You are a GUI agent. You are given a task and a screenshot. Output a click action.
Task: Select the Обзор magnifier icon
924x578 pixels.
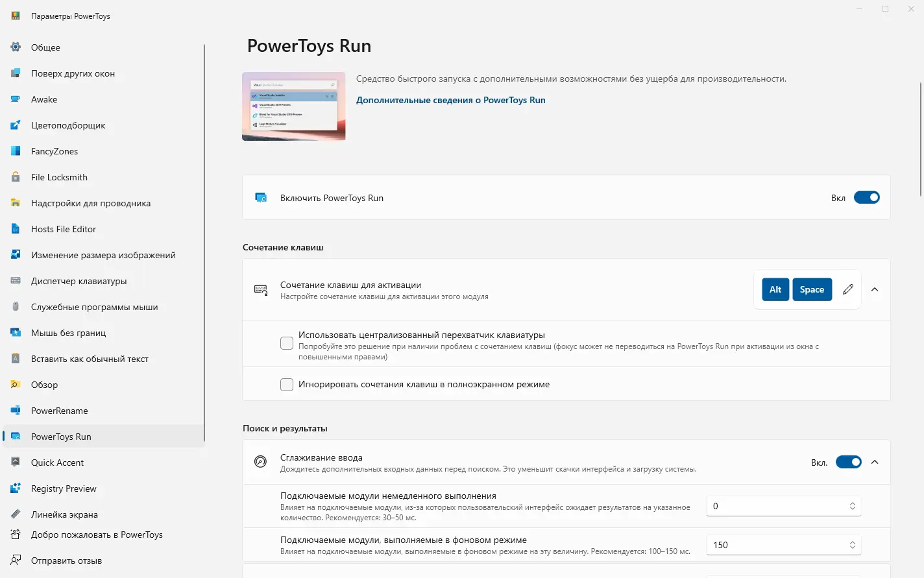coord(16,385)
